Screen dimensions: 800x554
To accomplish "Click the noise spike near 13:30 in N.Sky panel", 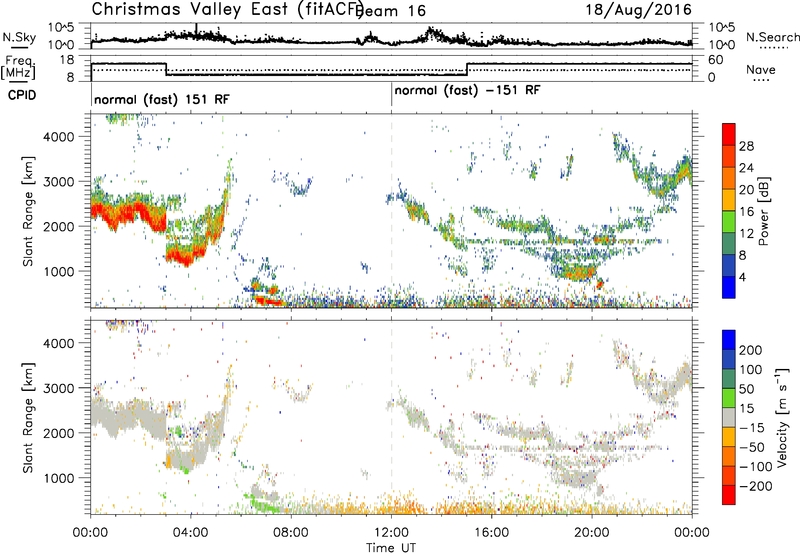I will (431, 33).
